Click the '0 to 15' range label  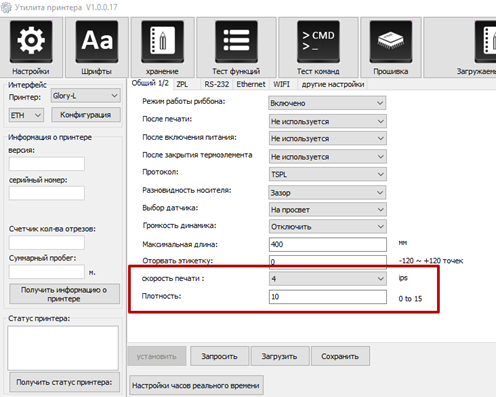click(x=410, y=299)
